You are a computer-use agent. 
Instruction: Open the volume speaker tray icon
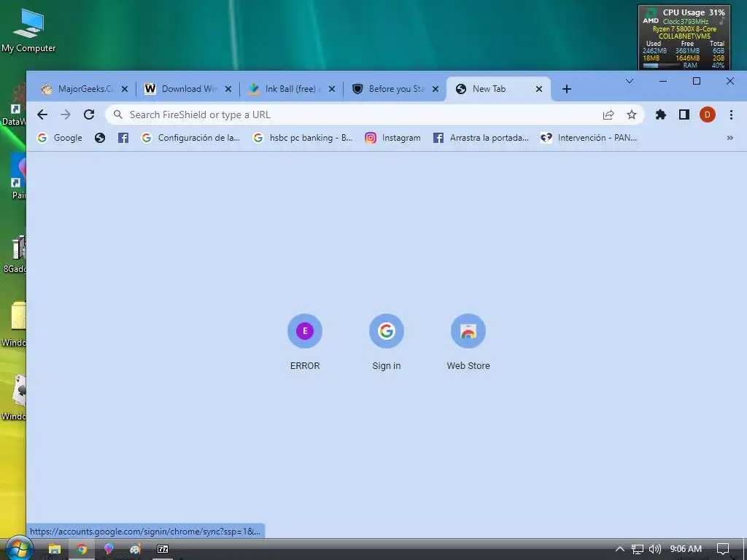(x=655, y=549)
